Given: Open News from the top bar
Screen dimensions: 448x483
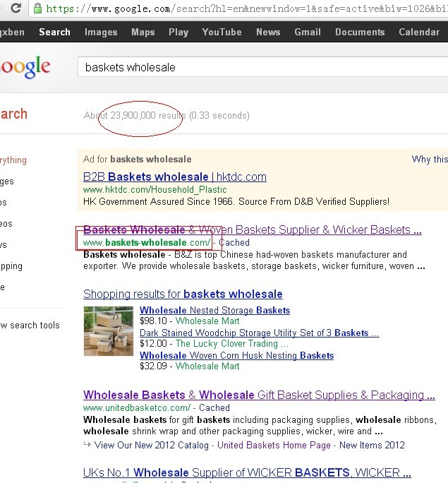Looking at the screenshot, I should [268, 32].
